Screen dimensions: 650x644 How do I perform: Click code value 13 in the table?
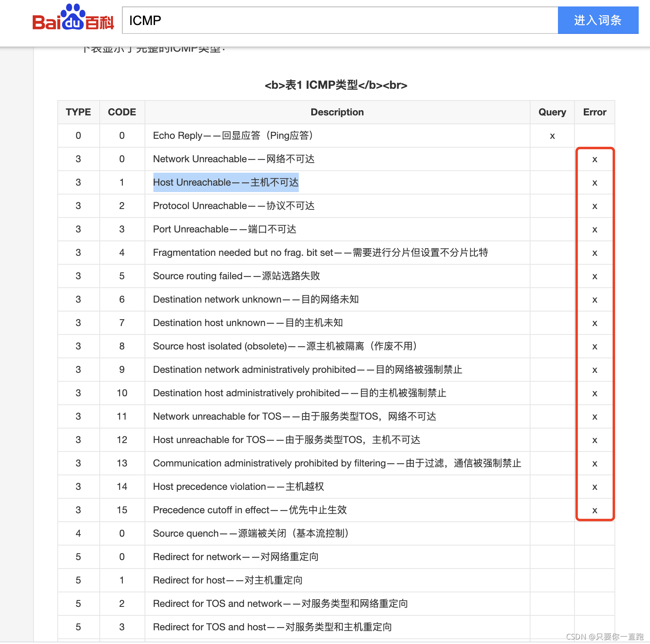[122, 463]
